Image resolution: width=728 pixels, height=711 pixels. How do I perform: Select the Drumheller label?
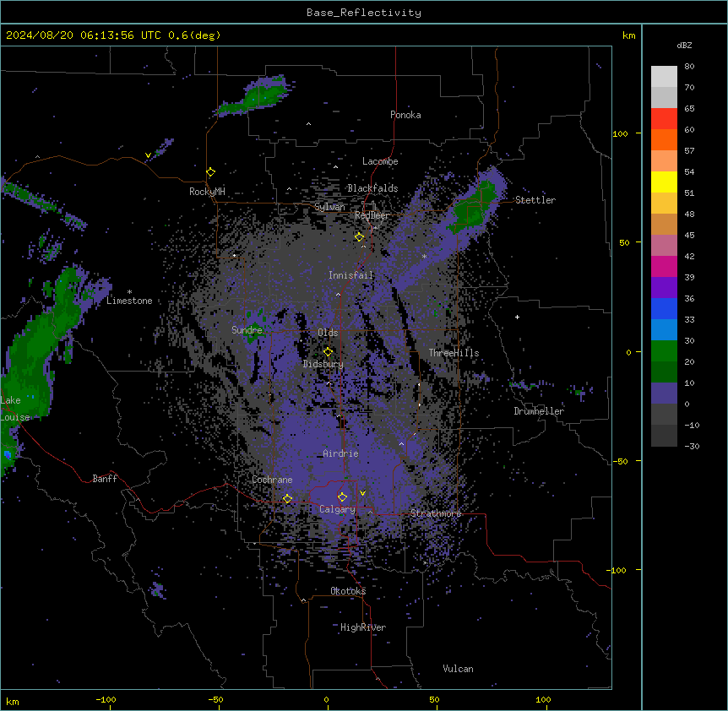[x=539, y=411]
